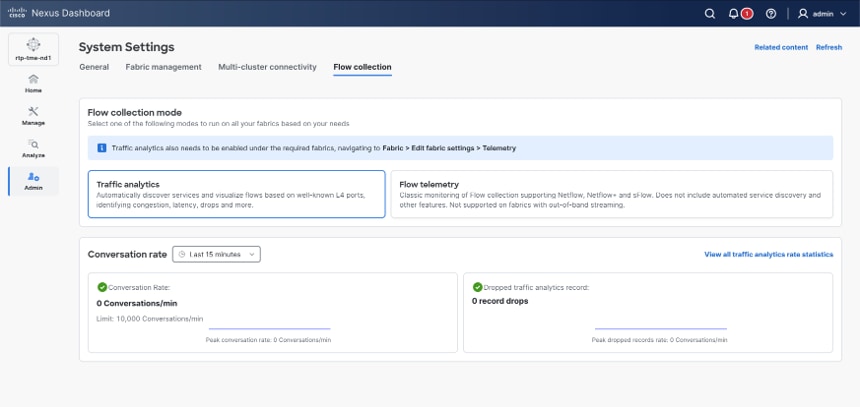This screenshot has width=860, height=407.
Task: Click the Nexus Dashboard title
Action: [x=71, y=13]
